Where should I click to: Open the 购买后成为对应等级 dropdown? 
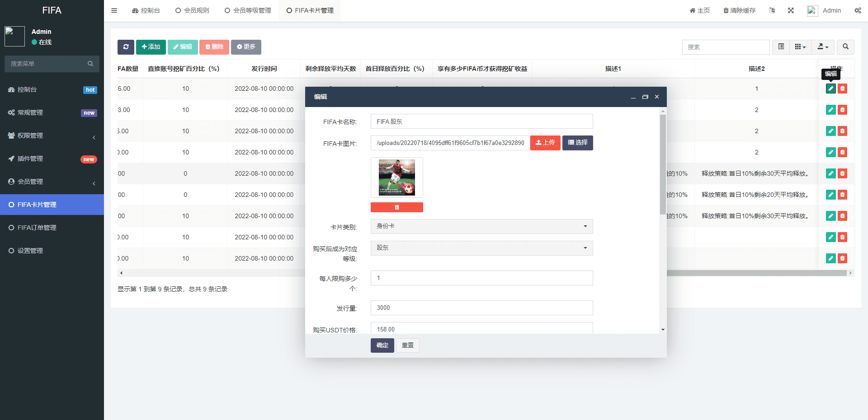[481, 248]
